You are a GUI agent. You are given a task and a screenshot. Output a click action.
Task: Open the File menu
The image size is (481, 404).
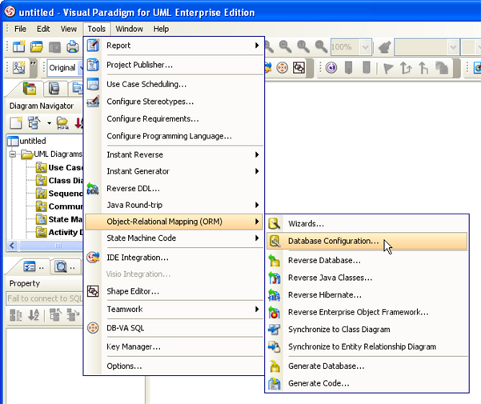(20, 29)
